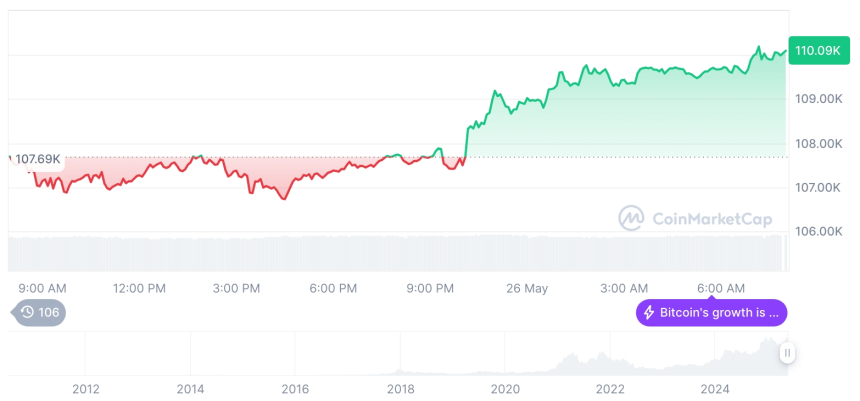Click the lightning bolt icon
This screenshot has height=401, width=860.
point(649,313)
